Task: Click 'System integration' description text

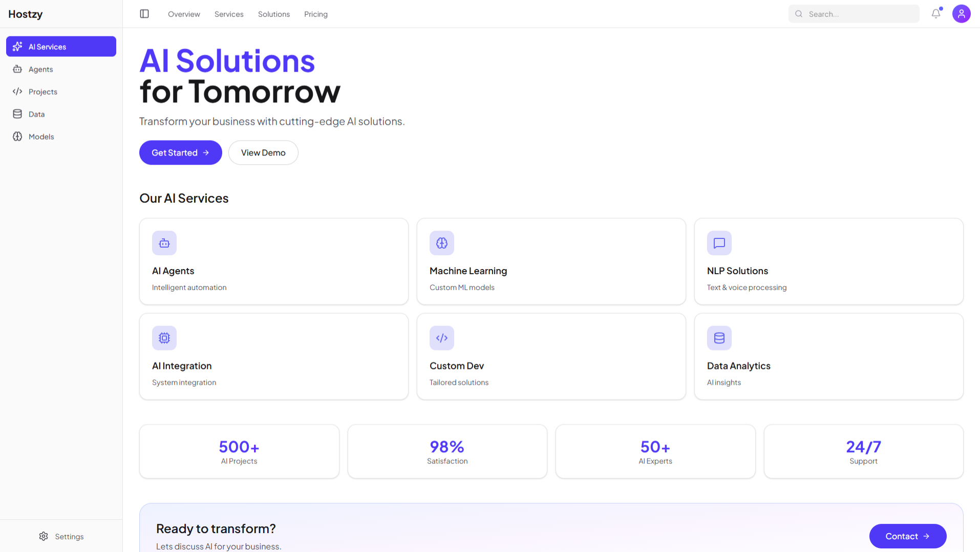Action: 184,383
